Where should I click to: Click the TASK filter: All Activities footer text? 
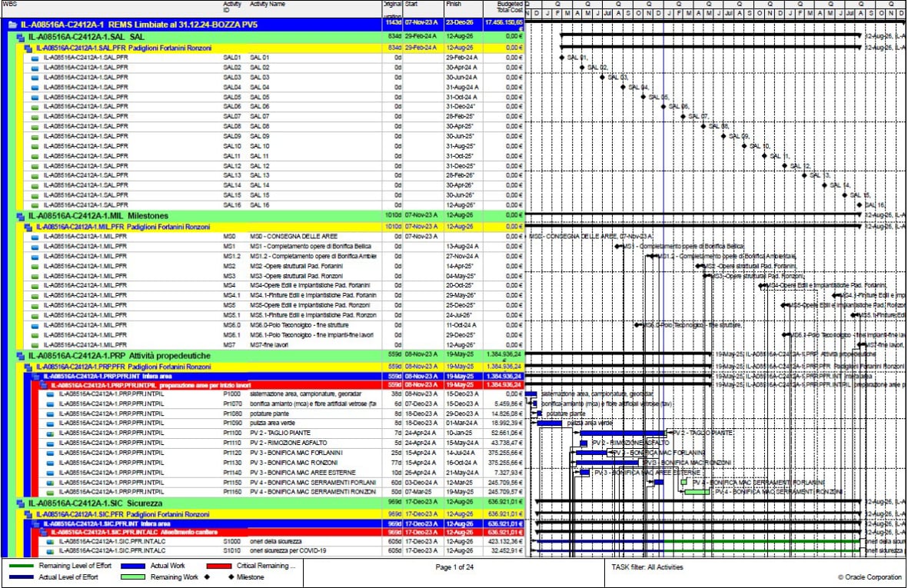coord(647,567)
